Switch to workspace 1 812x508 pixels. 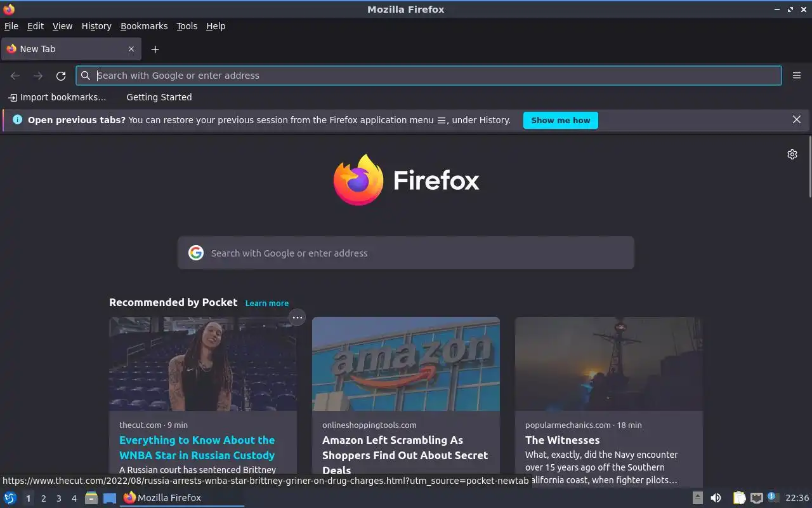pyautogui.click(x=28, y=498)
